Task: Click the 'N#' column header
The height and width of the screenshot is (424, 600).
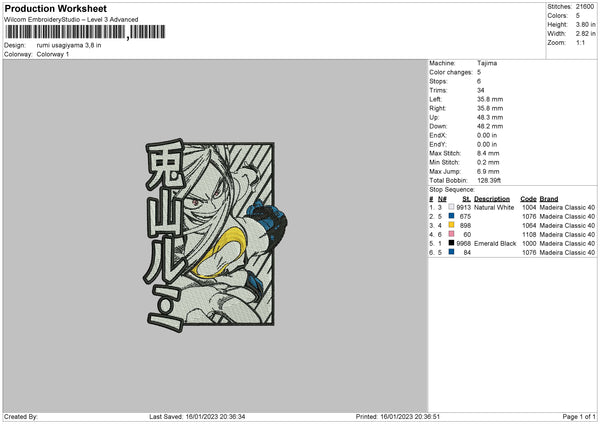Action: (442, 199)
